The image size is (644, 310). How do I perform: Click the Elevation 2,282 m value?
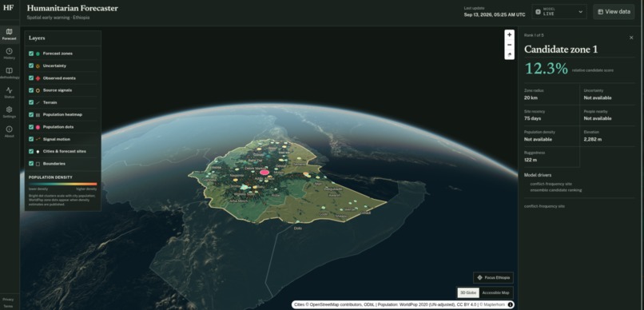(593, 139)
